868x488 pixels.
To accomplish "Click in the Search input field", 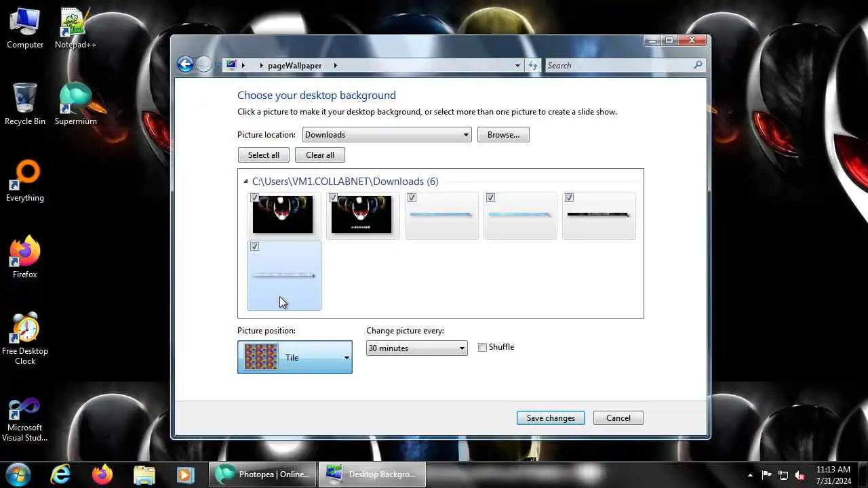I will pos(618,66).
